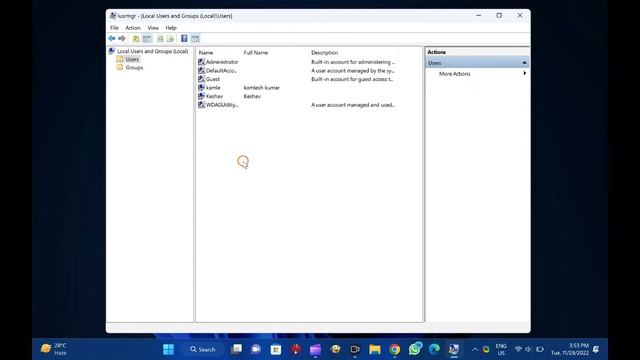Click the DefaultAccount user icon
This screenshot has height=360, width=640.
click(201, 71)
